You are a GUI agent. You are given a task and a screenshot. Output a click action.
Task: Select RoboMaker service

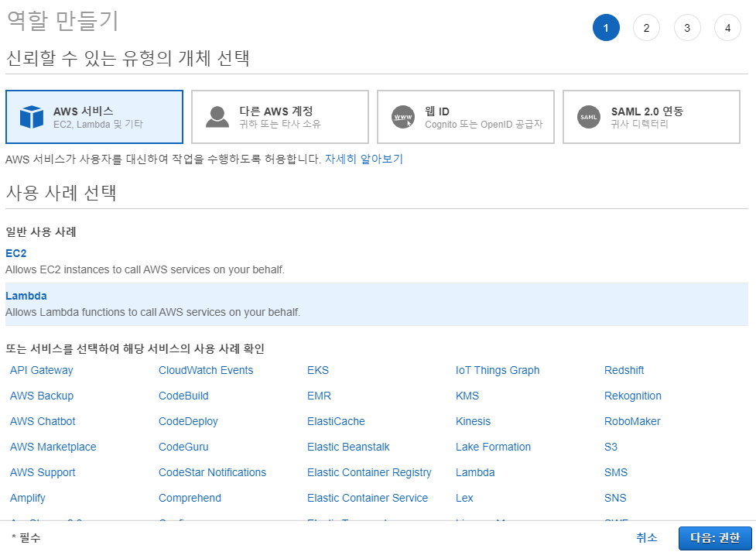632,421
